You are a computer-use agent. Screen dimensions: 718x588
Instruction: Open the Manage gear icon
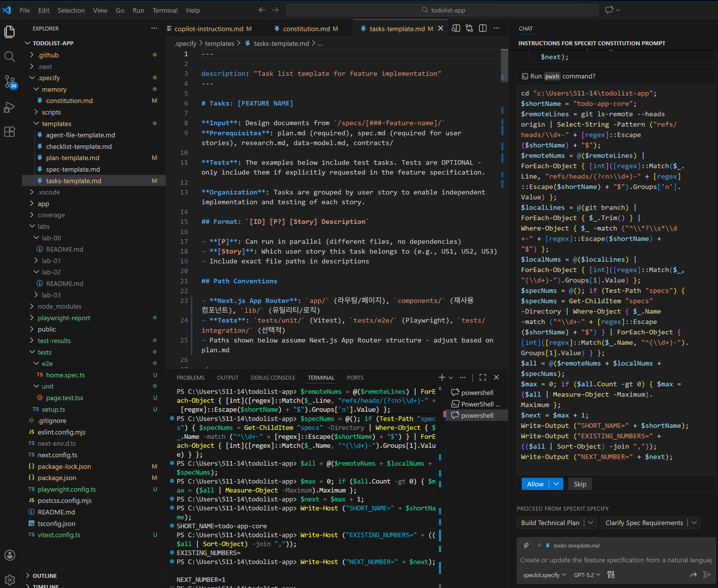[x=10, y=580]
